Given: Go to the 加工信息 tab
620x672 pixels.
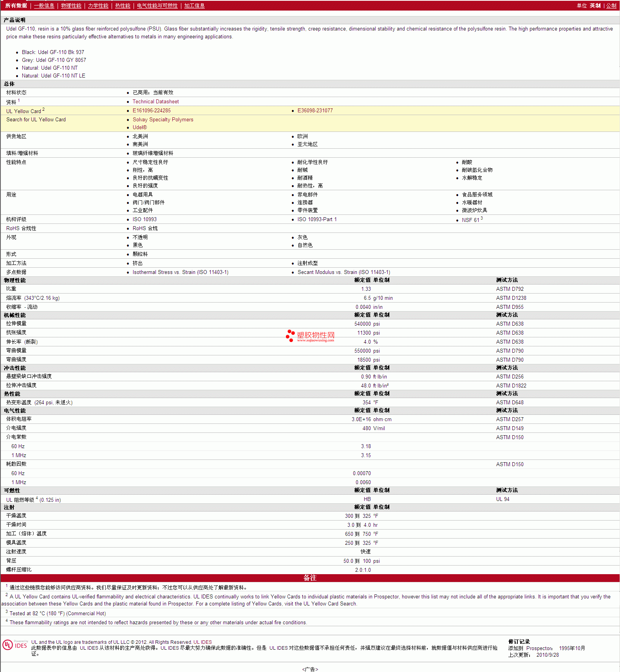Looking at the screenshot, I should pos(194,5).
